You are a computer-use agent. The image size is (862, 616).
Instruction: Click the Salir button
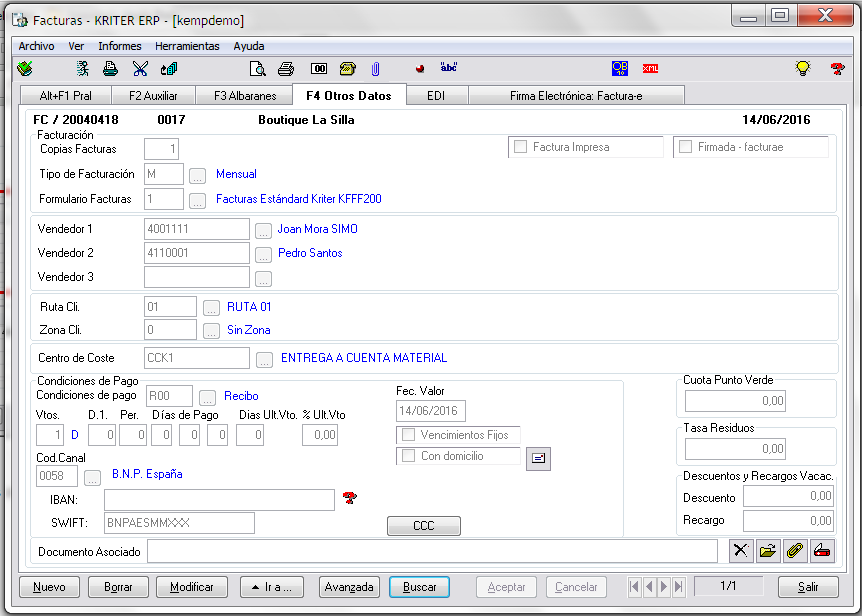click(808, 587)
